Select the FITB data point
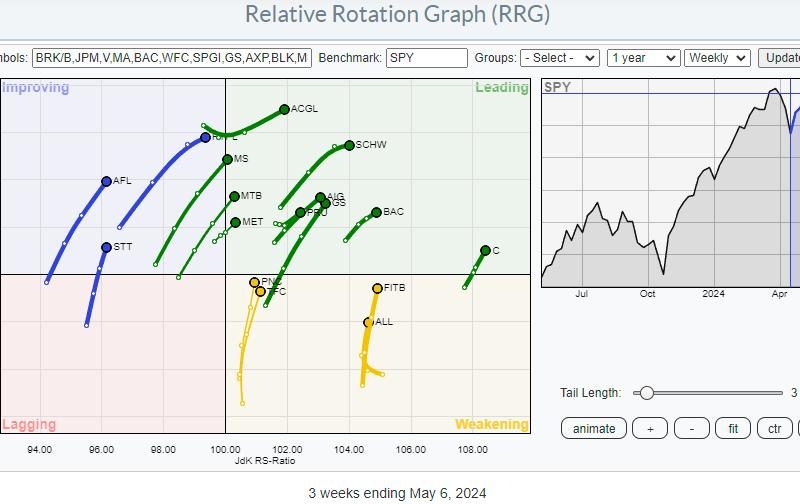The image size is (800, 504). tap(377, 289)
